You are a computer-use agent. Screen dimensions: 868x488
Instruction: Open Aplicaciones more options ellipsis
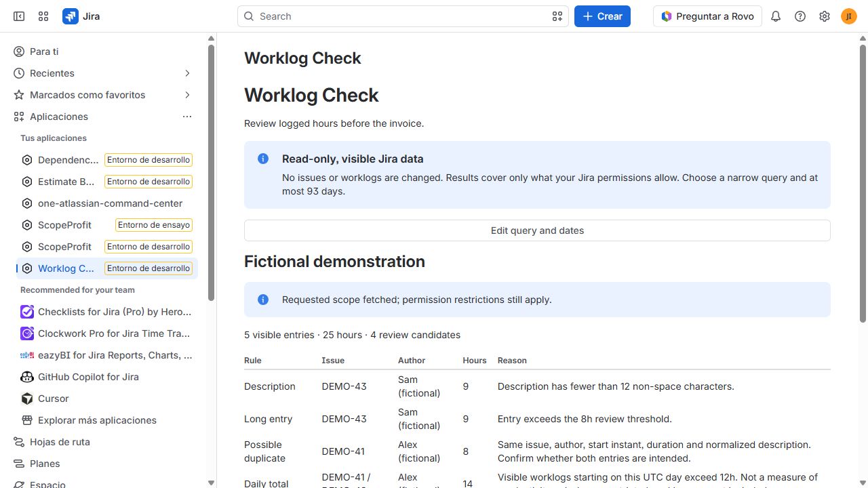click(187, 117)
